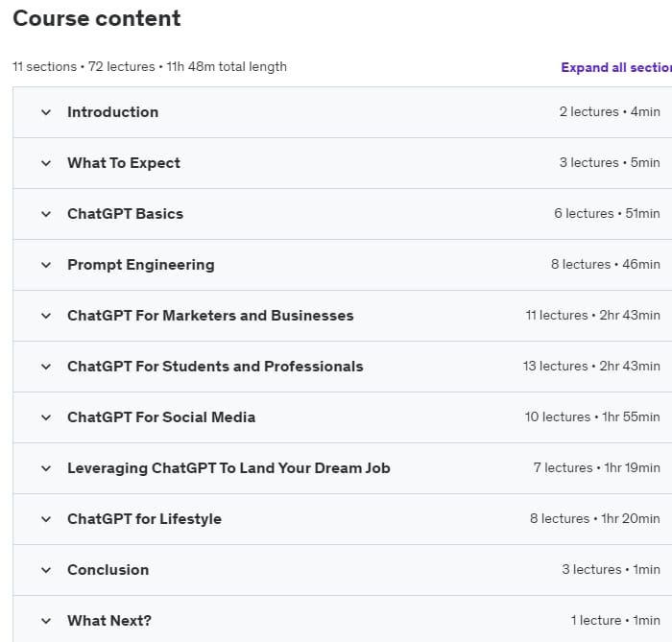Expand ChatGPT for Lifestyle chevron
This screenshot has width=672, height=642.
coord(46,519)
